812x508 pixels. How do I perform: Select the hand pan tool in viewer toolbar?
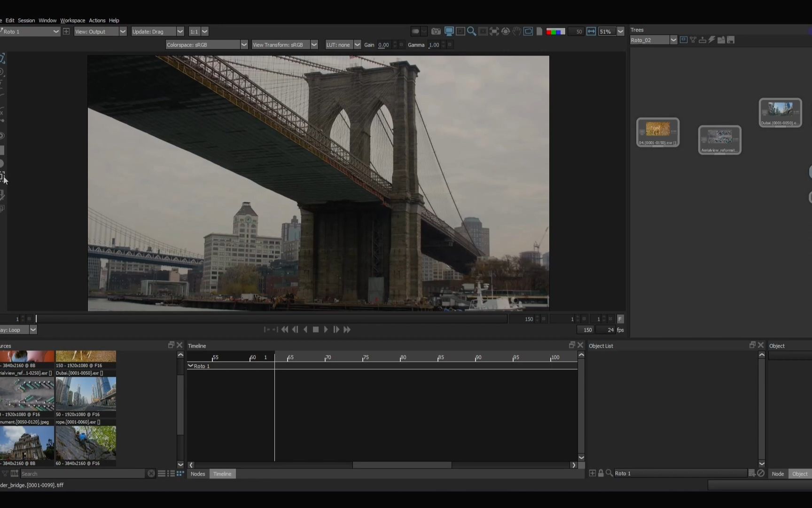[517, 32]
